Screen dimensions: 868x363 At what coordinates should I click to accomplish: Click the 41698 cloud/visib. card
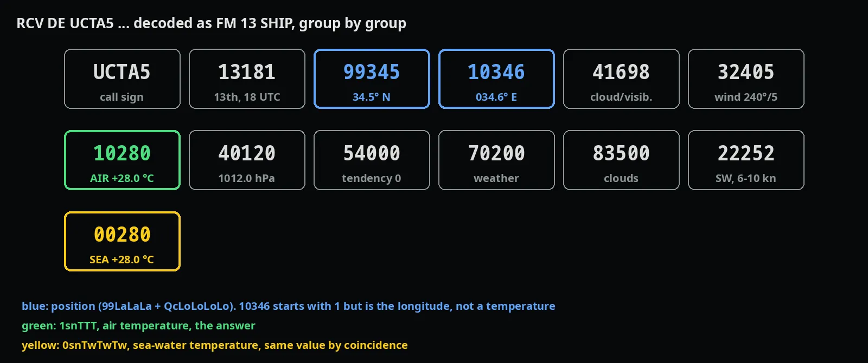(621, 79)
